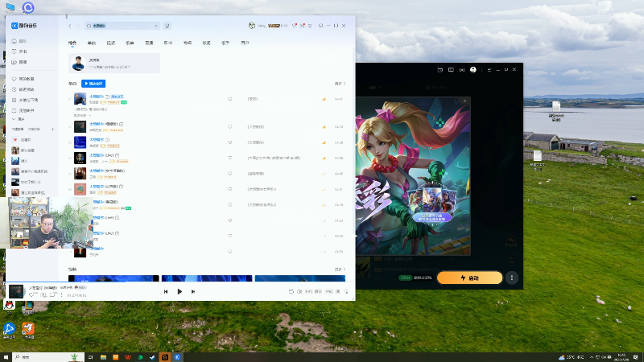Open the avatar icon in game launcher header
This screenshot has width=644, height=362.
pos(473,70)
